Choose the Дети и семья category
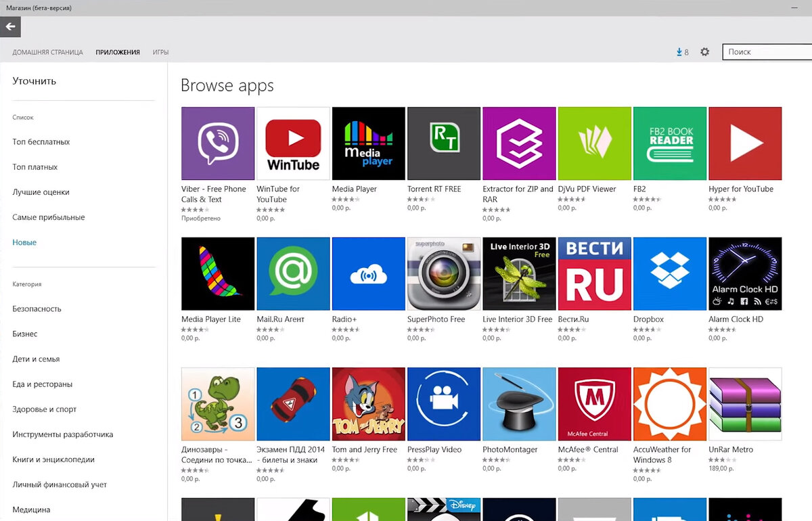 [36, 359]
